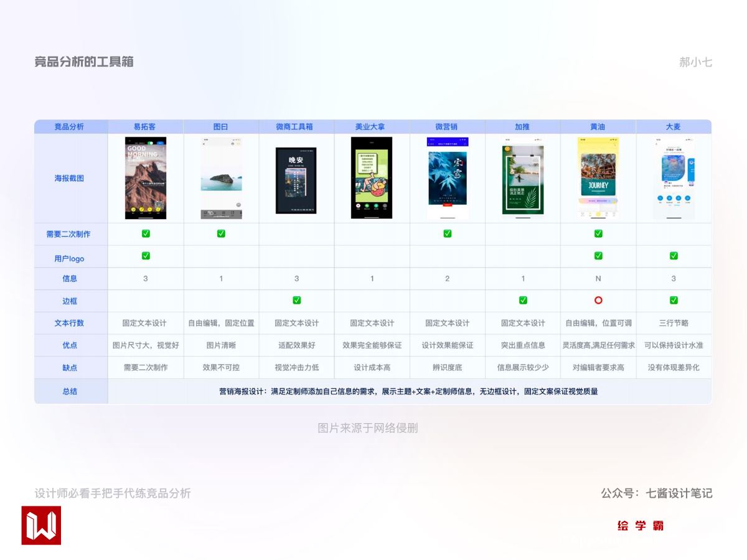Screen dimensions: 747x560
Task: Click 需要二次制作 checkmark under 黄油
Action: tap(598, 233)
